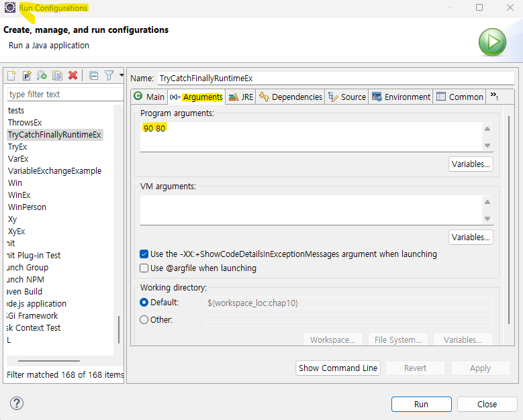Open the filter launch configurations icon
The width and height of the screenshot is (523, 420).
[109, 76]
